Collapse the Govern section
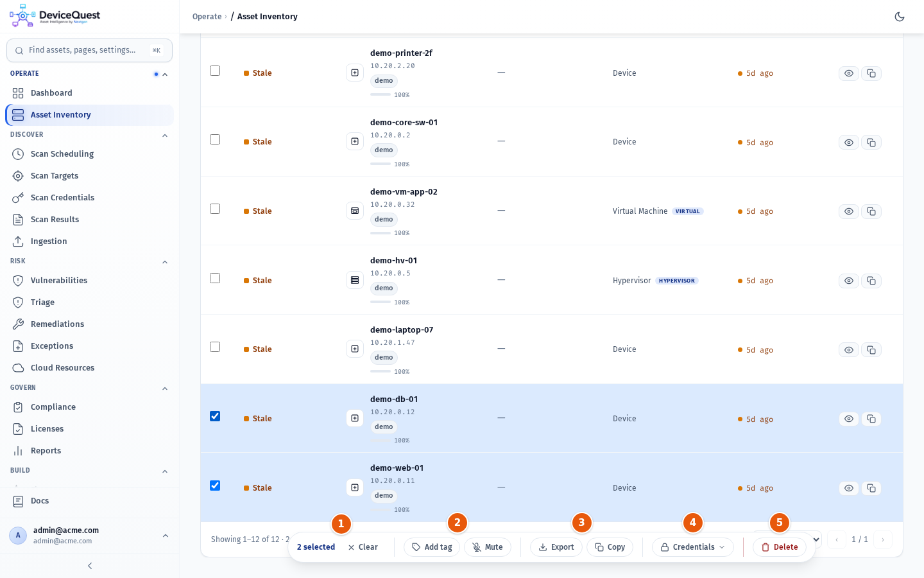Image resolution: width=924 pixels, height=578 pixels. pyautogui.click(x=165, y=389)
